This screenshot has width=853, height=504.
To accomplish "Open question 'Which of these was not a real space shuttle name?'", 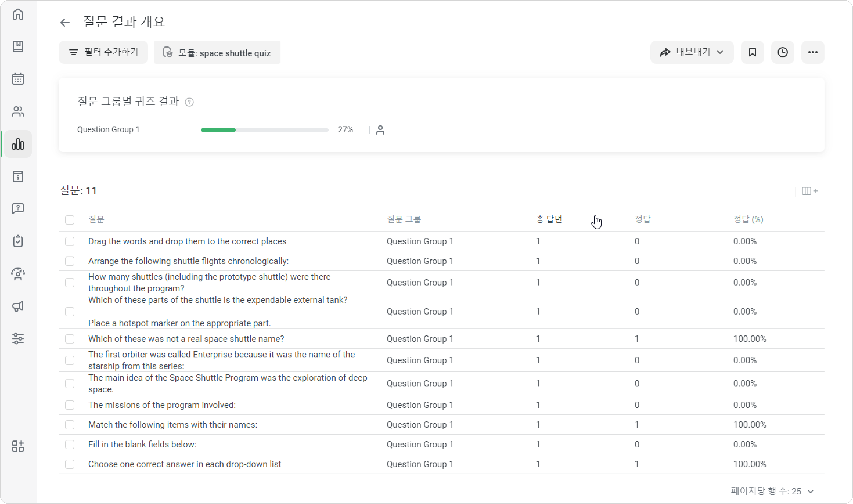I will coord(186,339).
